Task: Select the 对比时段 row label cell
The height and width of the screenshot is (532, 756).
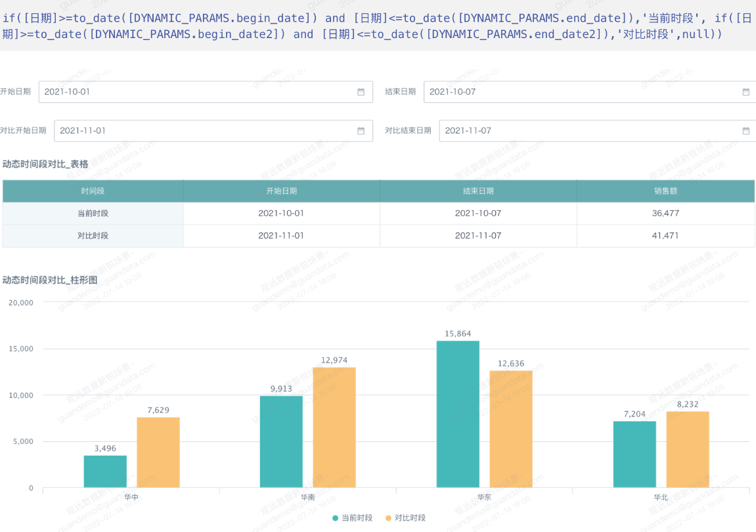Action: [93, 236]
